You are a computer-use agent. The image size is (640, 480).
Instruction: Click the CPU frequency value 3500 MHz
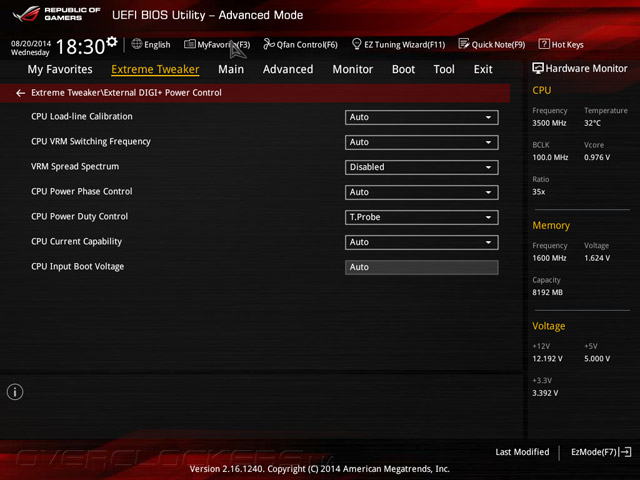549,123
